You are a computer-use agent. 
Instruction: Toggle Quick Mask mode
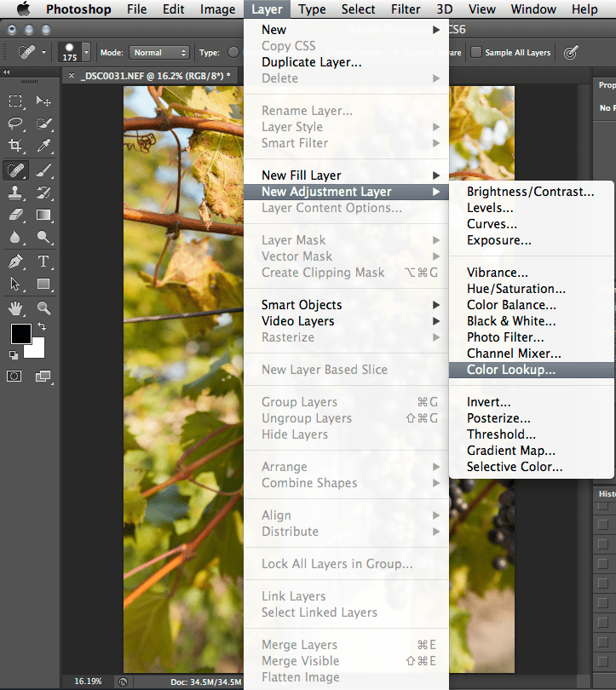pos(14,377)
